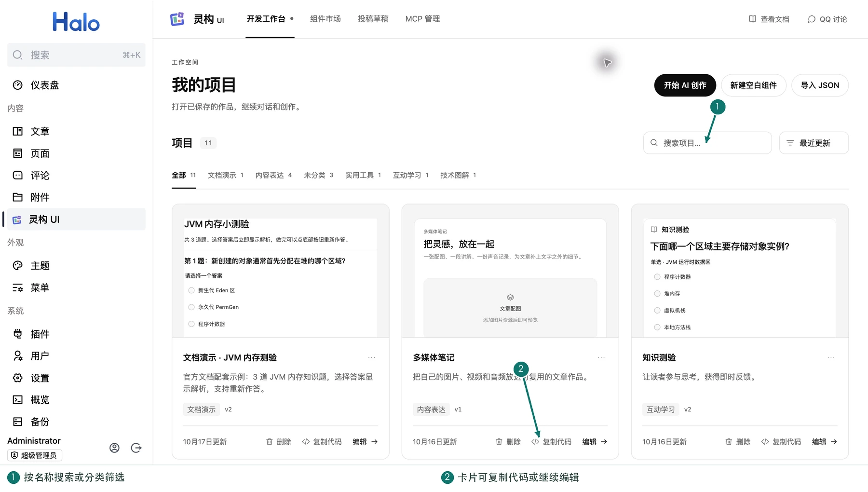Open the QQ 讨论 link
868x492 pixels.
(x=827, y=19)
